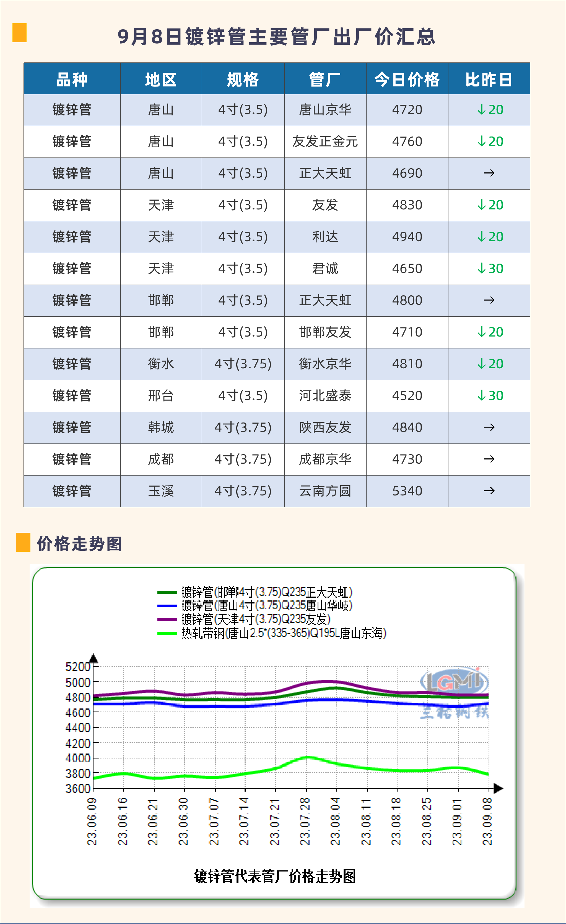The image size is (566, 924).
Task: Click the orange square beside 价格走势图
Action: click(23, 542)
